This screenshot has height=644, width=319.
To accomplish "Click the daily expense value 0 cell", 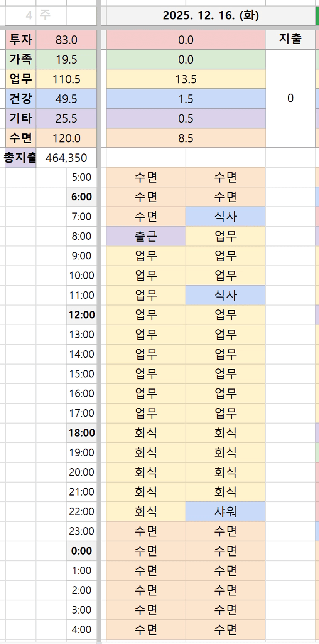I will click(290, 98).
